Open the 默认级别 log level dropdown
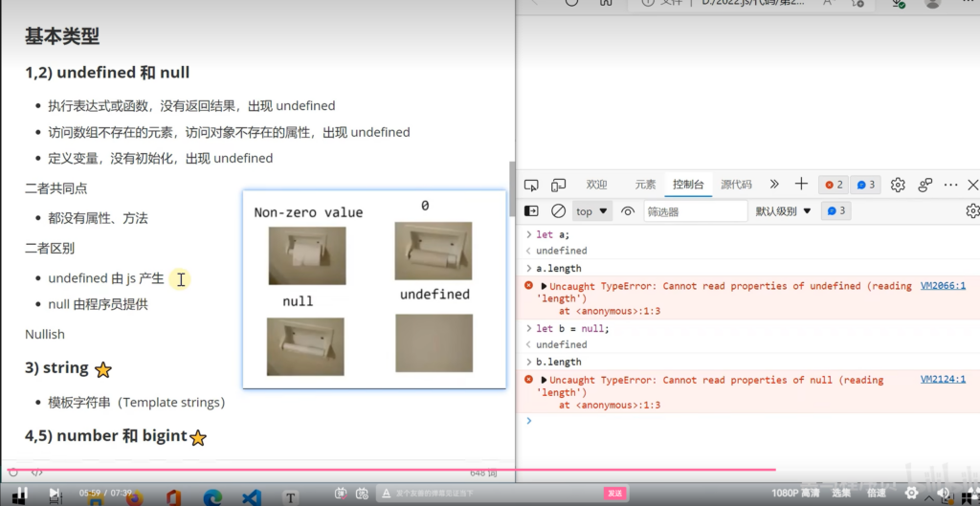 783,211
